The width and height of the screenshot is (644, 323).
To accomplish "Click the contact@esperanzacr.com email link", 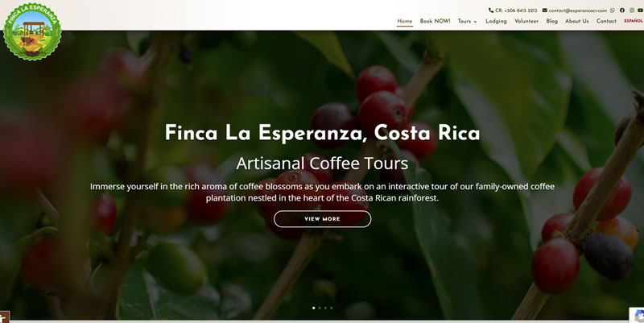I will (577, 10).
